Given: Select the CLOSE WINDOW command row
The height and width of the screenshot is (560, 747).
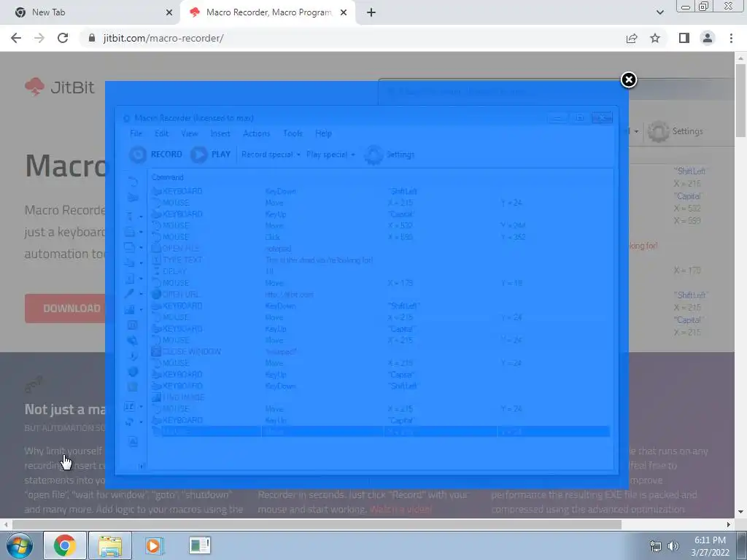Looking at the screenshot, I should coord(379,351).
